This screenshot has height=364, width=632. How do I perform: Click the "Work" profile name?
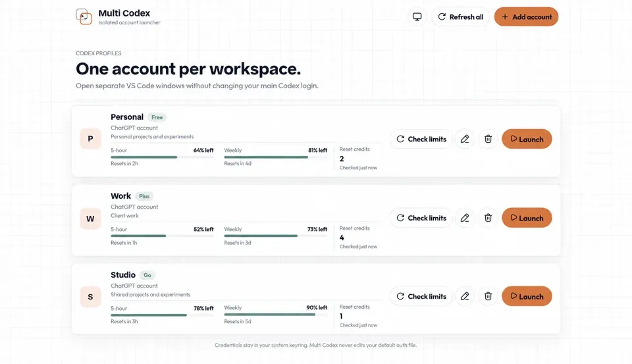coord(121,196)
